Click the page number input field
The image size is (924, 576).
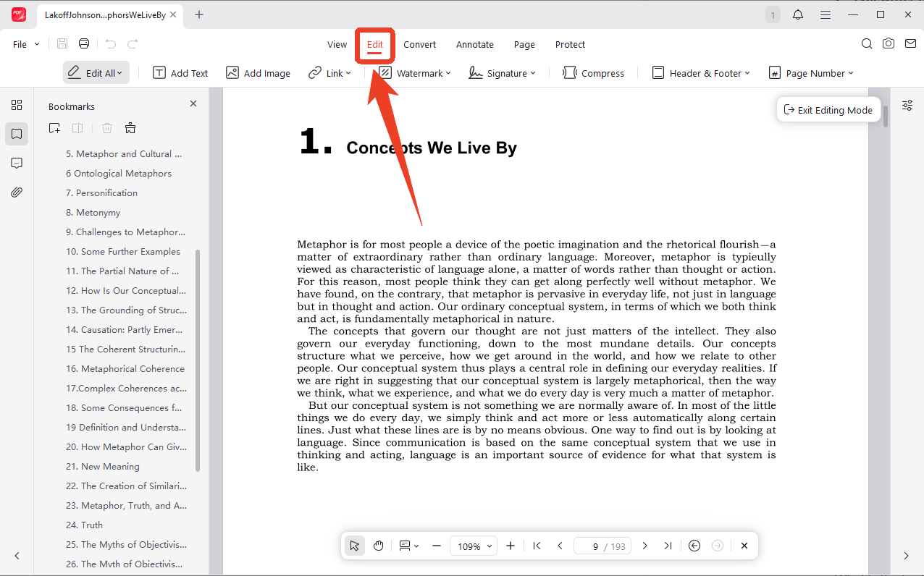pyautogui.click(x=602, y=546)
